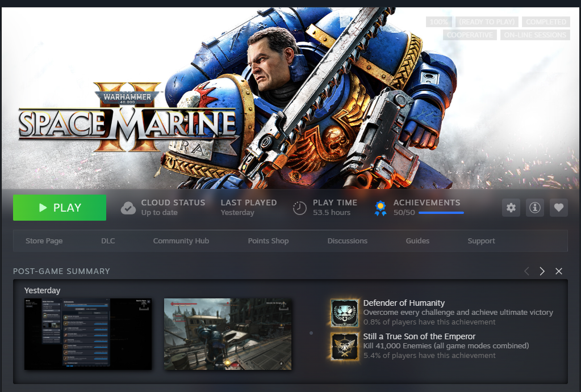581x392 pixels.
Task: Click the achievements progress bar
Action: tap(441, 213)
